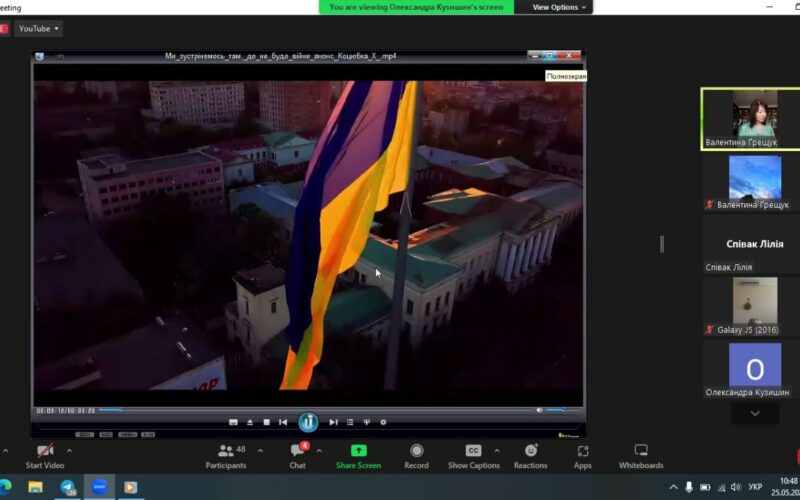Click the Start Video camera icon
Viewport: 800px width, 500px height.
44,451
